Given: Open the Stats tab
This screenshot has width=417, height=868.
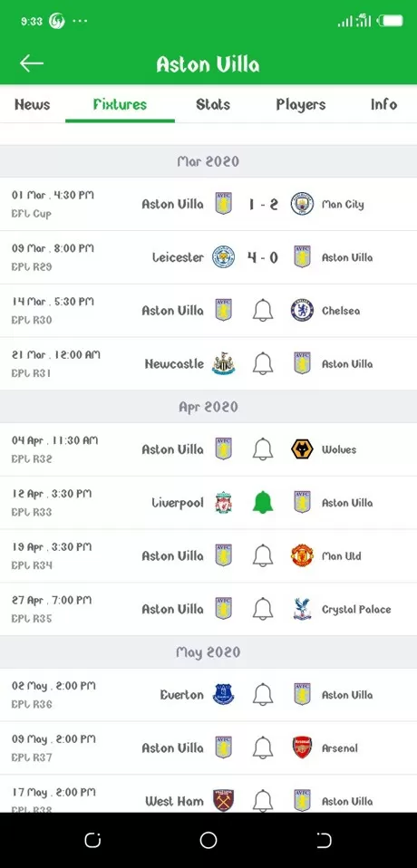Looking at the screenshot, I should tap(213, 104).
